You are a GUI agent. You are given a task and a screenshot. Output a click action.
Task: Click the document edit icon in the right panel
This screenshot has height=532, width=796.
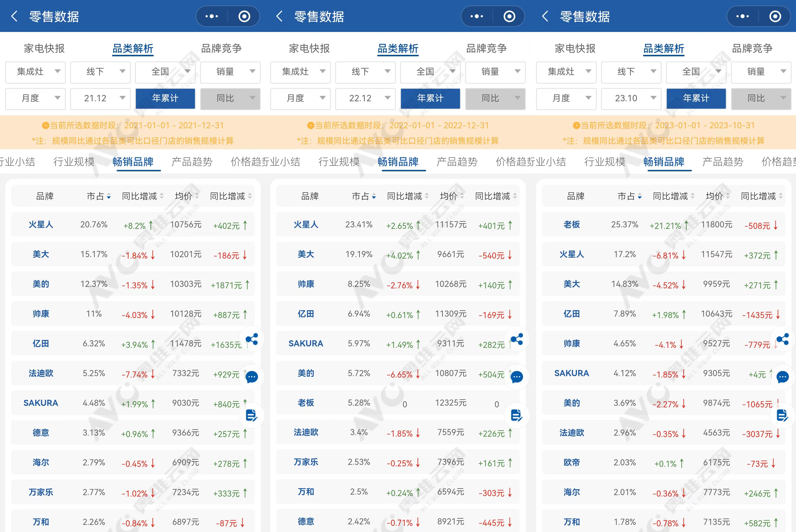tap(782, 415)
